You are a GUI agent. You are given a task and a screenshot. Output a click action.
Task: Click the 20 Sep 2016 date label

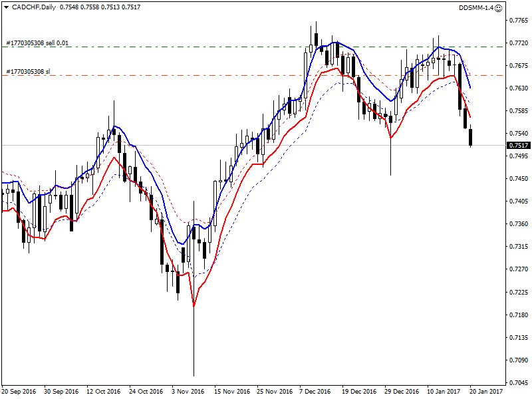pos(19,392)
